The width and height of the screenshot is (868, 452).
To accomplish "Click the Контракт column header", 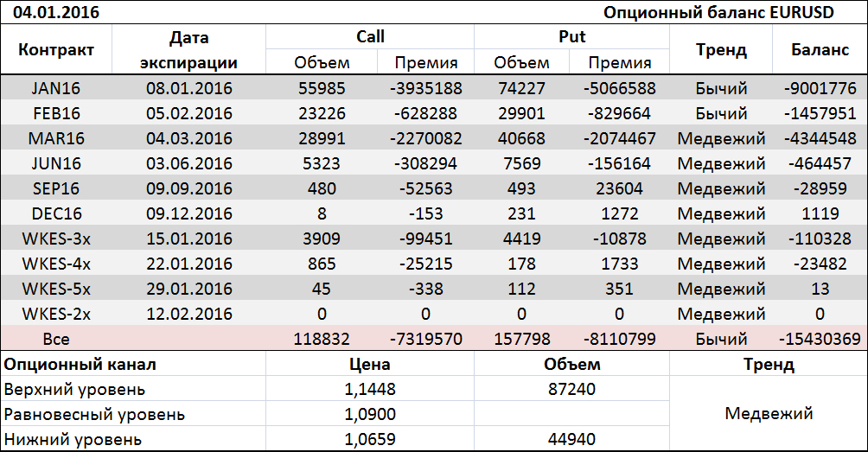I will point(56,49).
